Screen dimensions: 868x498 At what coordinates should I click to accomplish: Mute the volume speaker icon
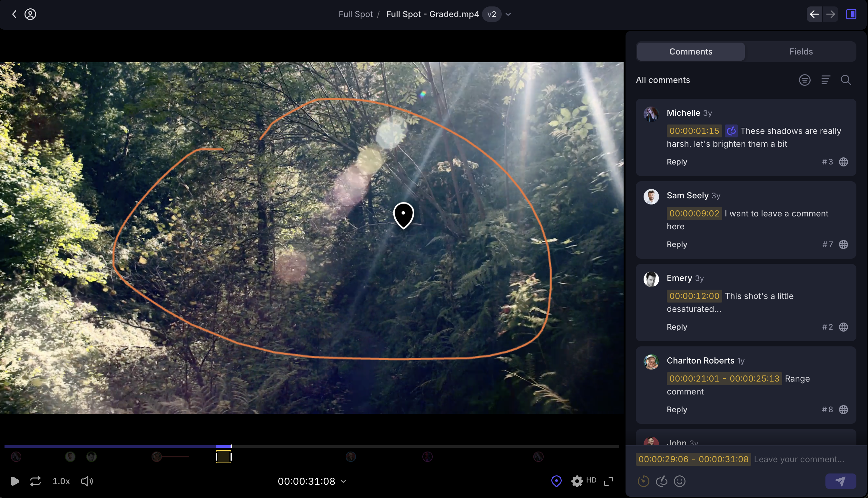(x=87, y=481)
